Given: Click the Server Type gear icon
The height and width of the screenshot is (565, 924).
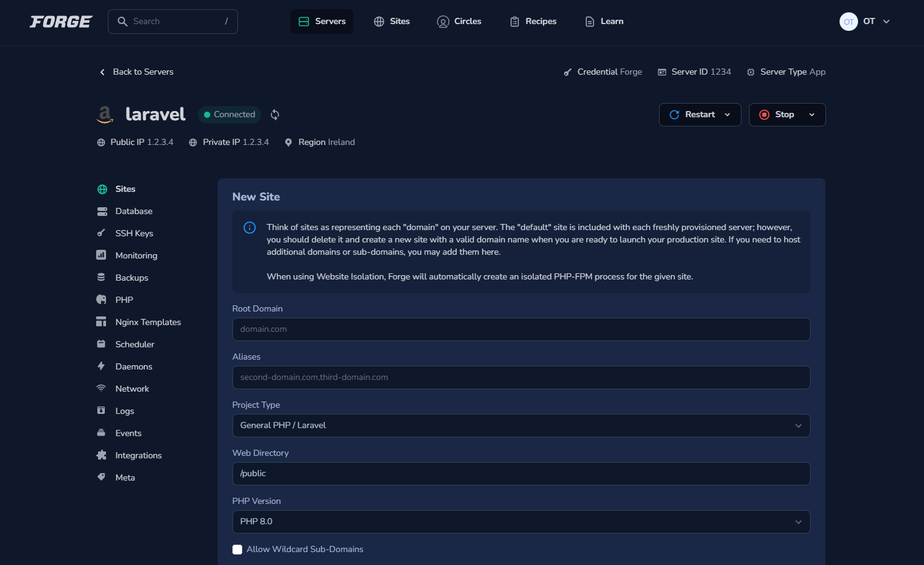Looking at the screenshot, I should click(x=751, y=72).
